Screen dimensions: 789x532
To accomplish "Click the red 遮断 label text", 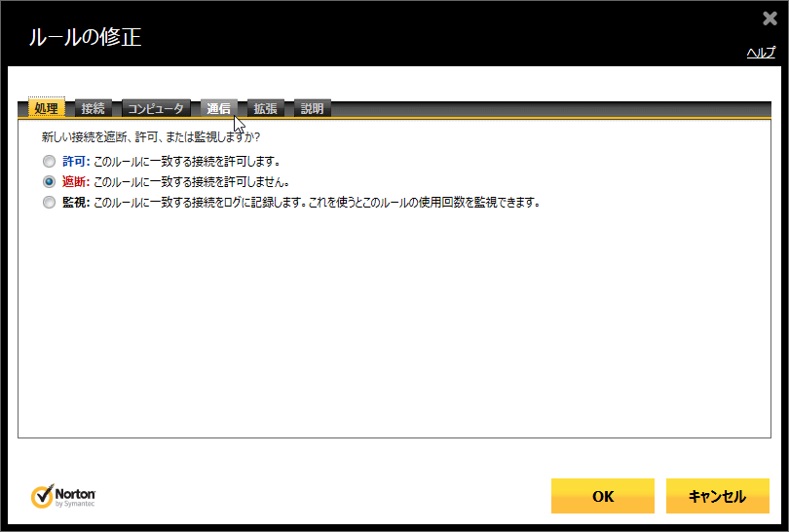I will [75, 181].
